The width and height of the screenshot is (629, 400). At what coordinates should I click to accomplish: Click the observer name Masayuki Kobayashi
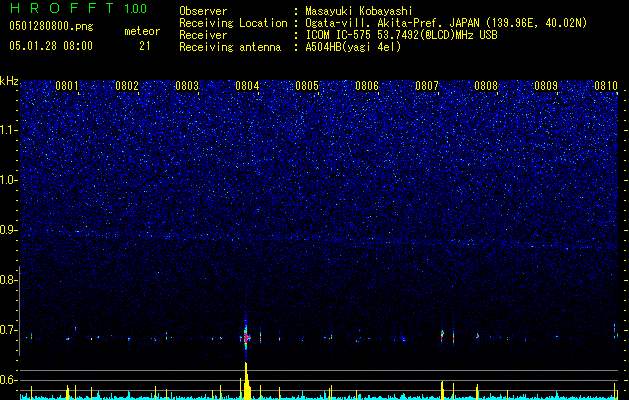[359, 11]
